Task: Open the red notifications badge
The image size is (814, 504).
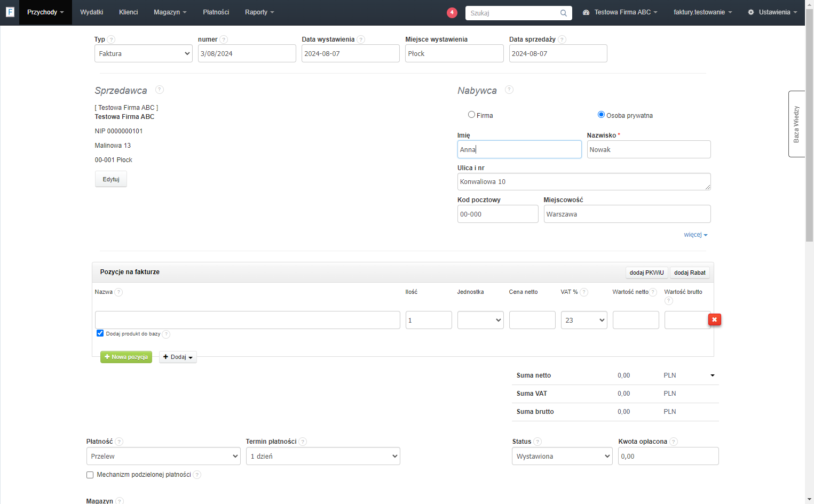Action: pyautogui.click(x=452, y=12)
